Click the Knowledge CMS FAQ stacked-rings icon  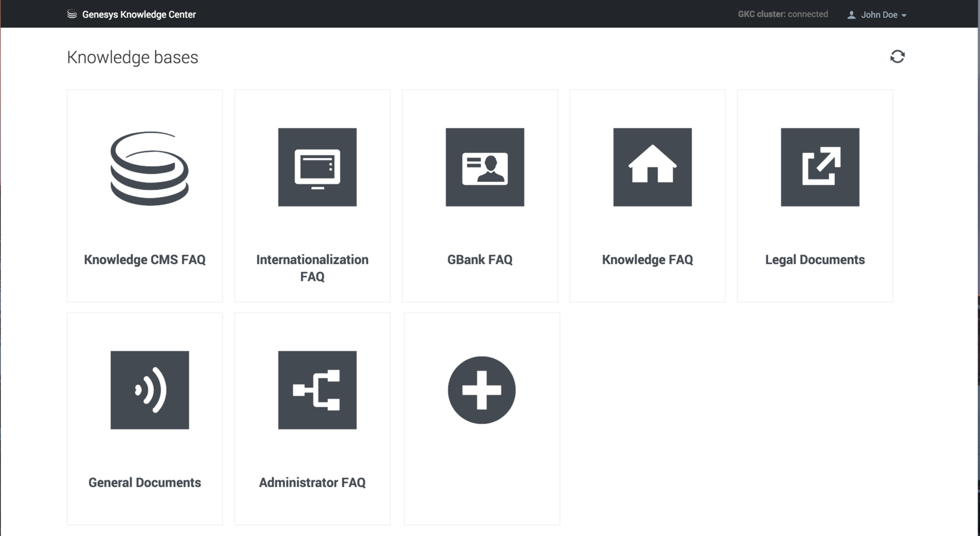click(149, 168)
